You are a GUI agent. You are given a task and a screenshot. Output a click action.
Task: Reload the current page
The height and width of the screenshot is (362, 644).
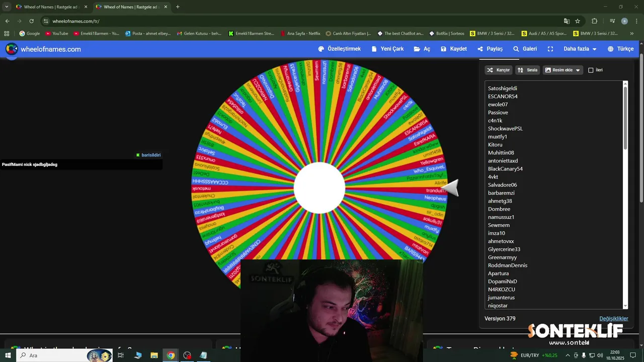click(31, 21)
